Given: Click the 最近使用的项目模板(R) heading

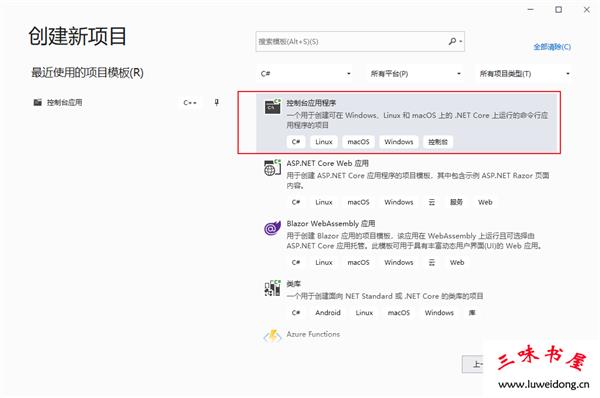Looking at the screenshot, I should tap(87, 72).
